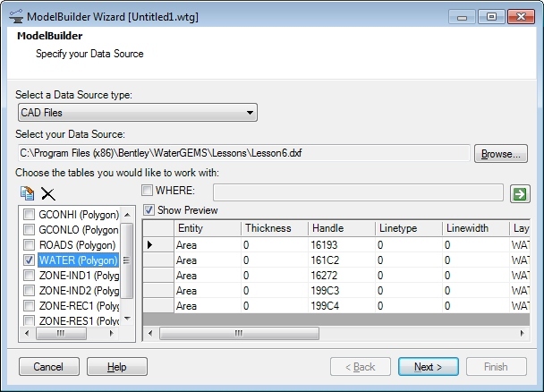Click the Area cell in the 161C2 row
The height and width of the screenshot is (392, 544).
(207, 260)
